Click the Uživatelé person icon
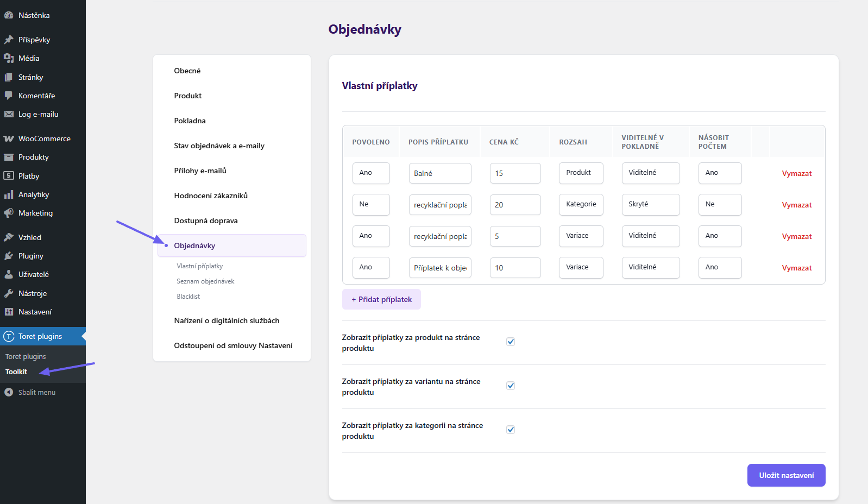The image size is (868, 504). point(9,274)
